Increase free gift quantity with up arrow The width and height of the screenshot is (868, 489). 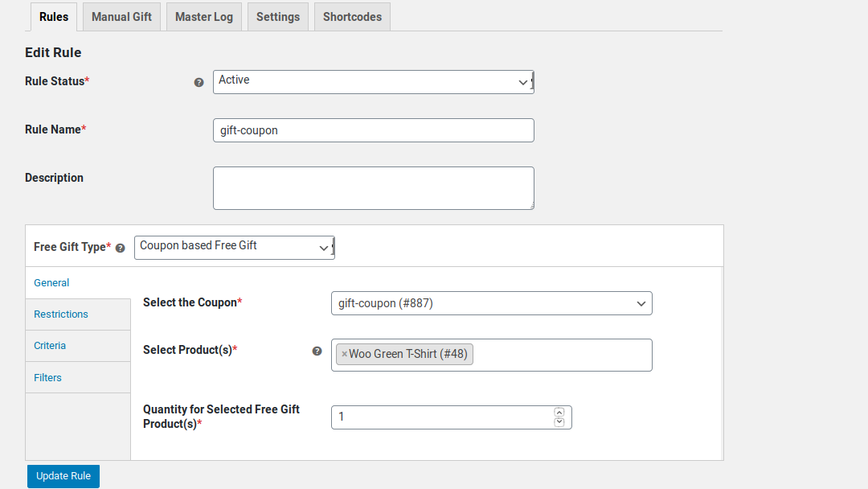(x=559, y=413)
